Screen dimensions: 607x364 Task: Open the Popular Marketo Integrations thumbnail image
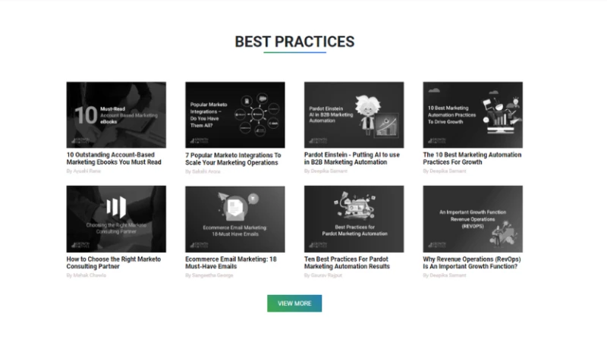[235, 115]
